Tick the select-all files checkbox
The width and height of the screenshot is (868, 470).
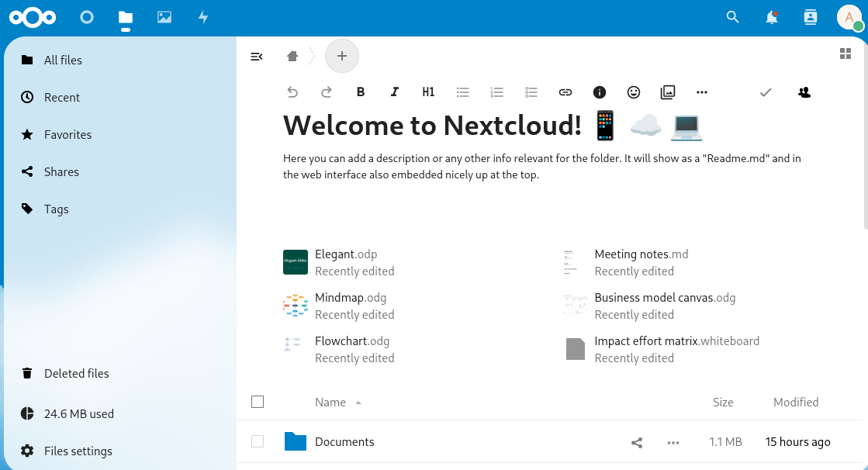pyautogui.click(x=258, y=402)
